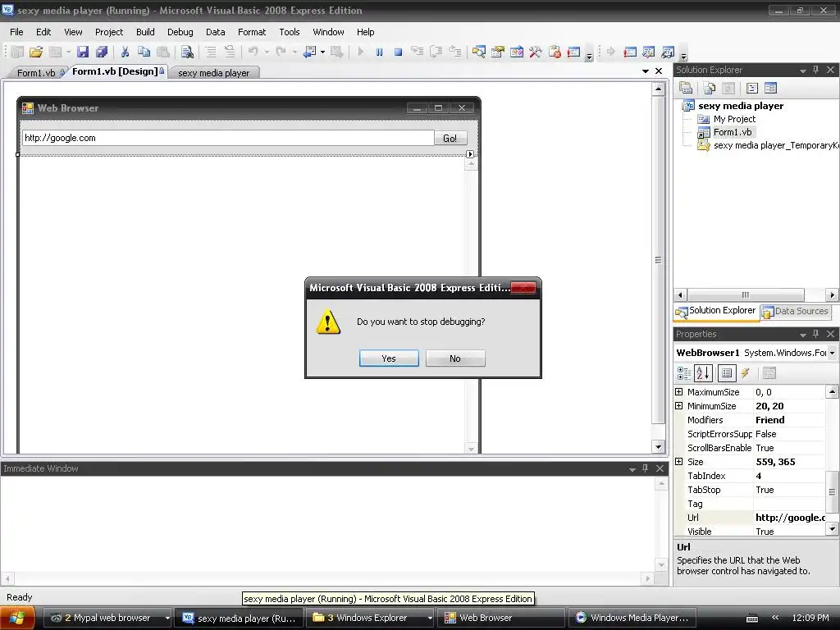This screenshot has width=840, height=630.
Task: Click Show All Files in Solution Explorer
Action: [710, 88]
